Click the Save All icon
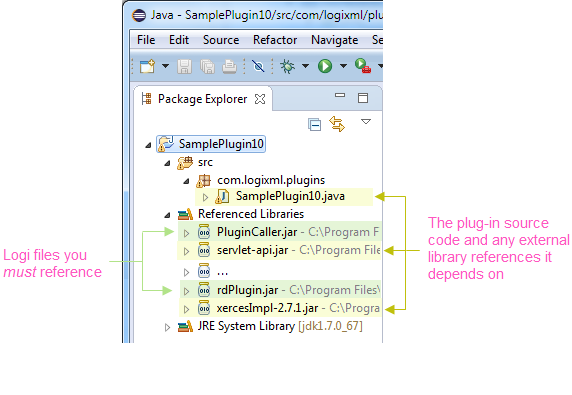The height and width of the screenshot is (395, 572). point(207,66)
